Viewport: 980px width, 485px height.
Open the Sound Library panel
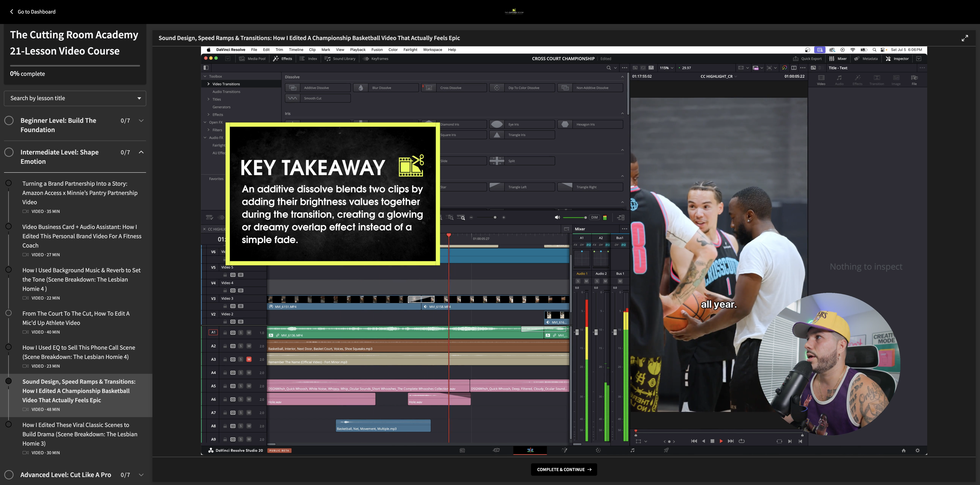(x=340, y=59)
